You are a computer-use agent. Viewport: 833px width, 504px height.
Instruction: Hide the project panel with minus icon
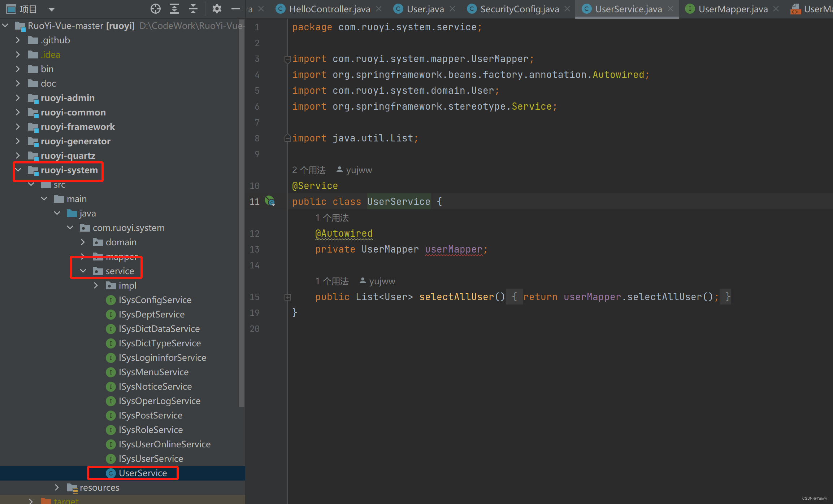(235, 9)
